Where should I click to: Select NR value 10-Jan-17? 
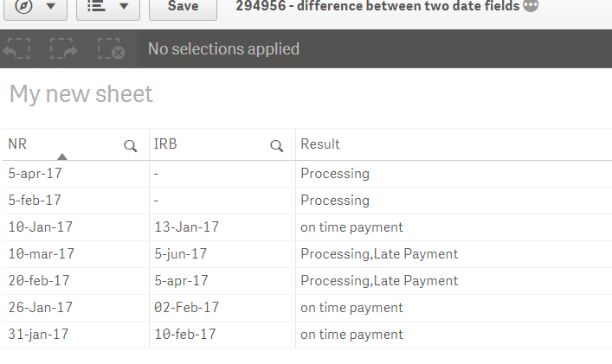41,227
